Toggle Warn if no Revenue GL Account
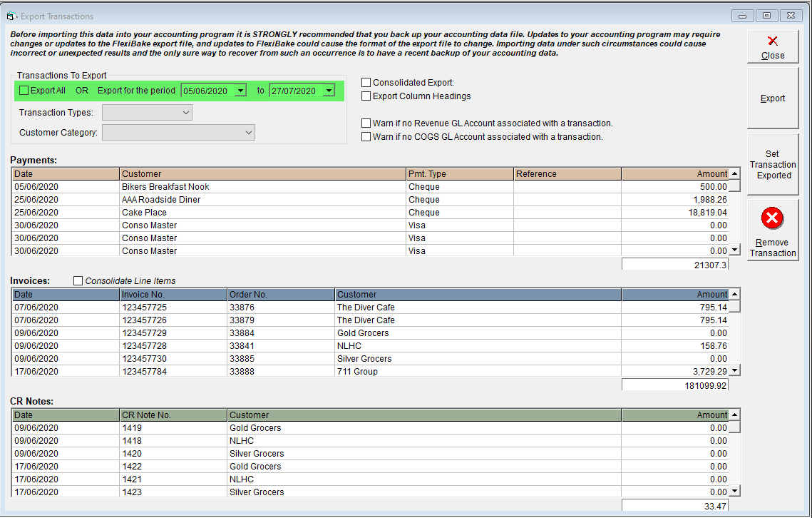The image size is (812, 518). click(x=366, y=123)
